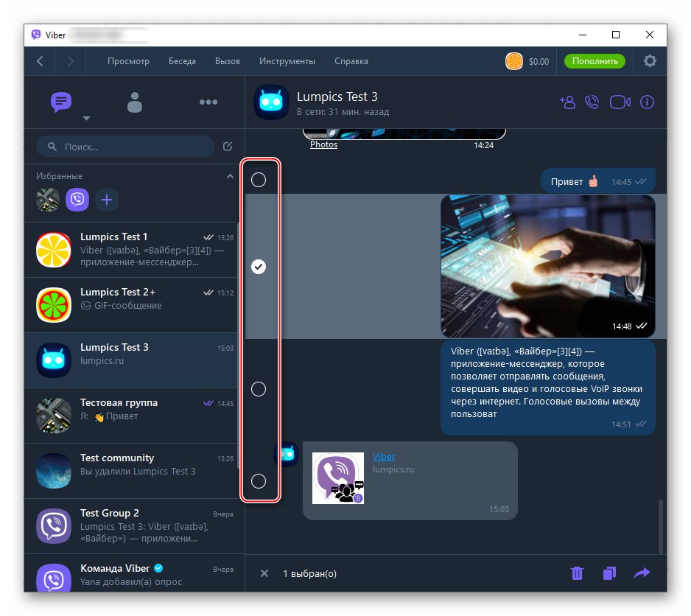Screen dimensions: 691x616
Task: Click the Viber description text message bubble
Action: [x=548, y=387]
